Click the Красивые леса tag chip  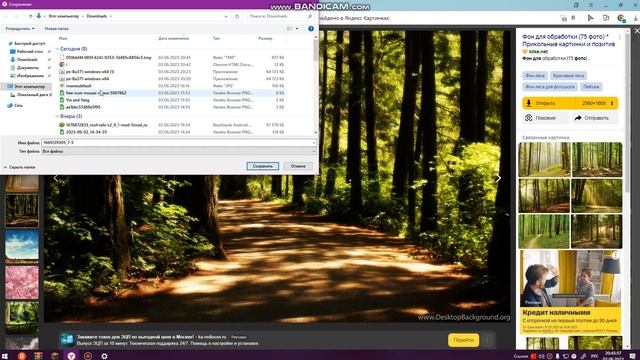[x=568, y=76]
